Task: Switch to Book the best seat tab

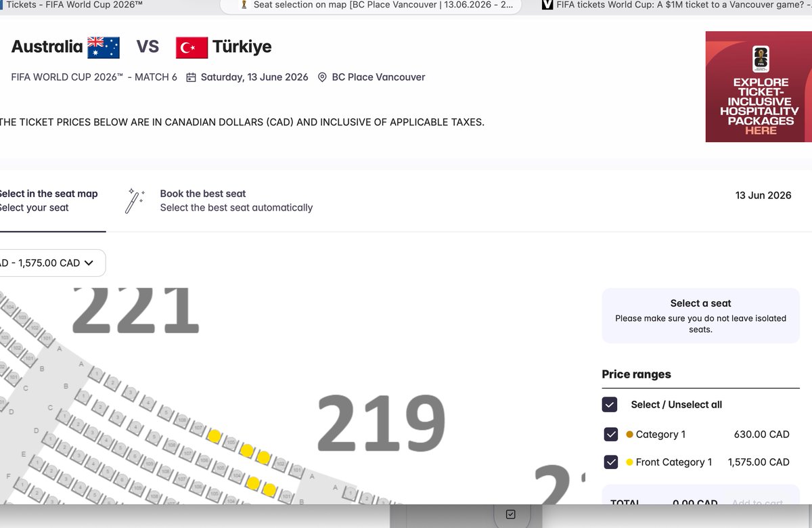Action: pos(219,200)
